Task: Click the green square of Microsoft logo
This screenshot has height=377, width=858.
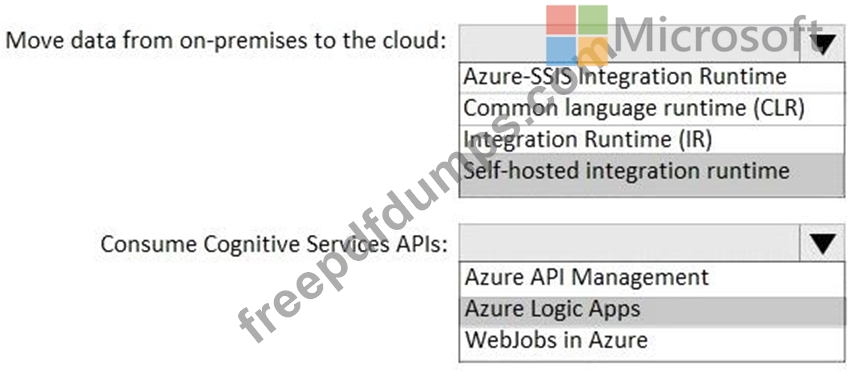Action: point(593,20)
